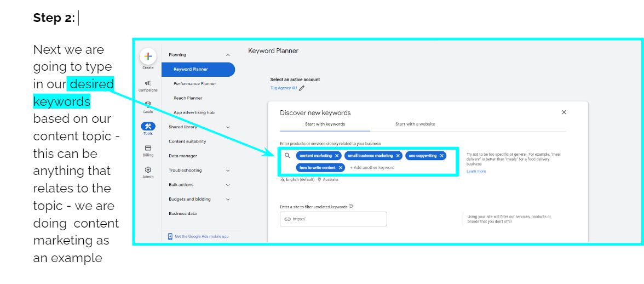The width and height of the screenshot is (644, 284).
Task: Switch to Start with a website tab
Action: (x=415, y=124)
